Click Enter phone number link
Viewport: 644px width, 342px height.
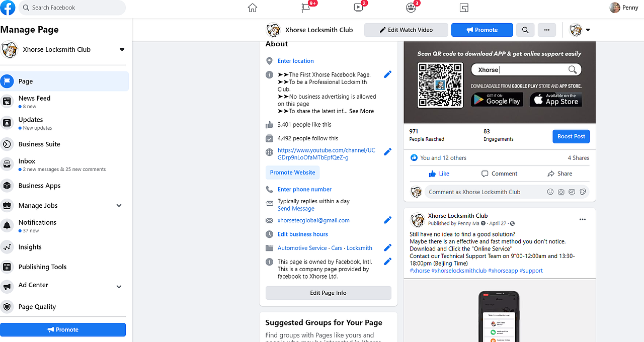304,190
